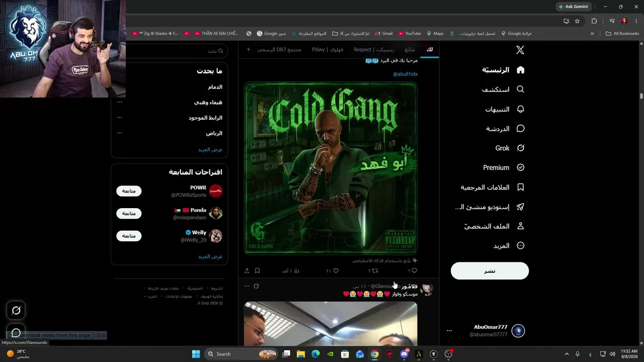Switch to the متابع feed tab
This screenshot has height=362, width=644.
(410, 49)
